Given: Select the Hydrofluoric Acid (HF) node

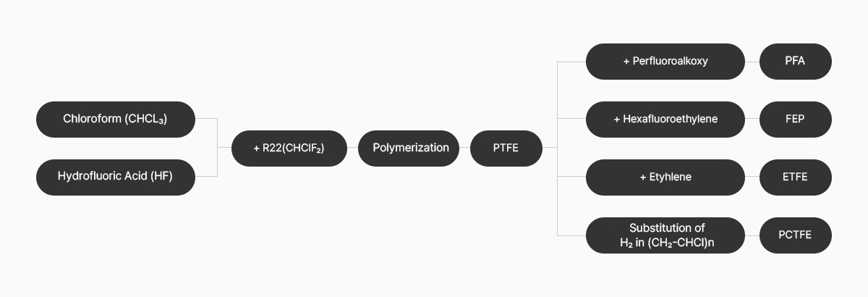Looking at the screenshot, I should click(116, 177).
